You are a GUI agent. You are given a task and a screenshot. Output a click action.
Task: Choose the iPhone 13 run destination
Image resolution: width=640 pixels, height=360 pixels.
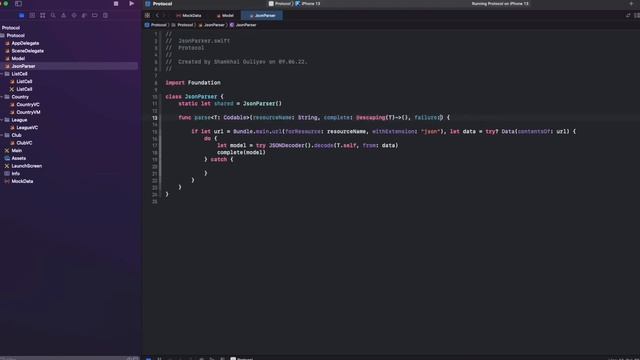tap(308, 4)
